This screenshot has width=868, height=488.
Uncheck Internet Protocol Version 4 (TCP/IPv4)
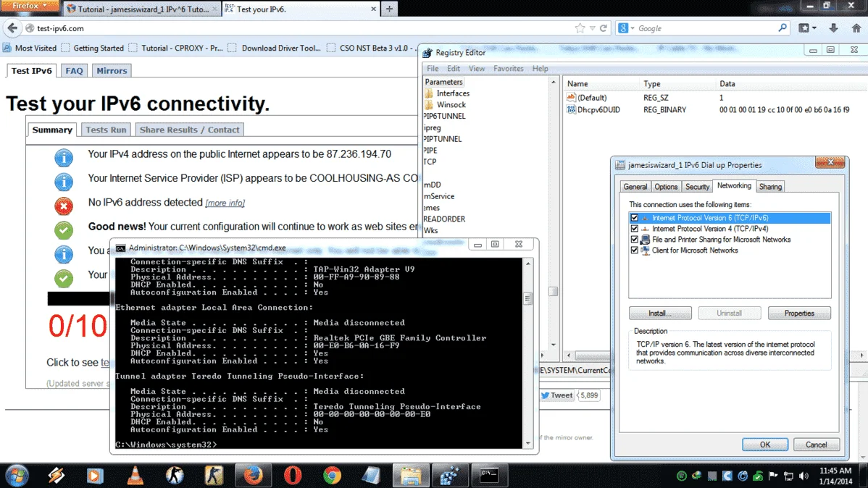tap(635, 229)
